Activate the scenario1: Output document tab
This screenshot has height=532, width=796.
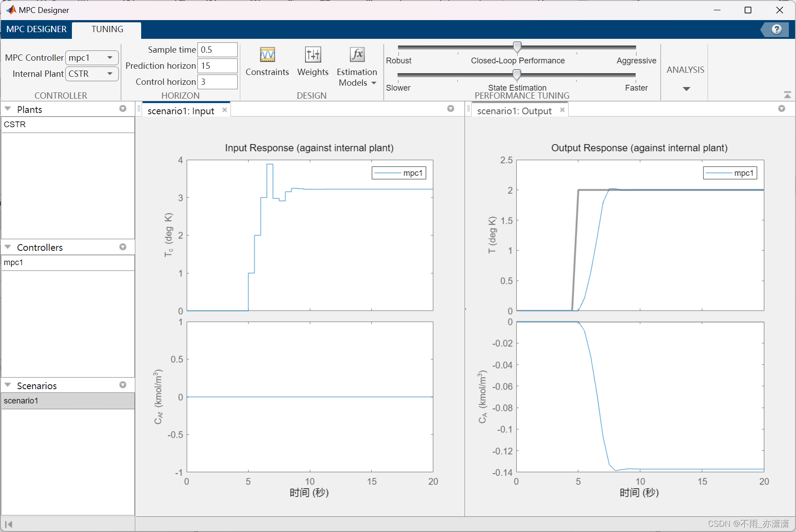[514, 111]
